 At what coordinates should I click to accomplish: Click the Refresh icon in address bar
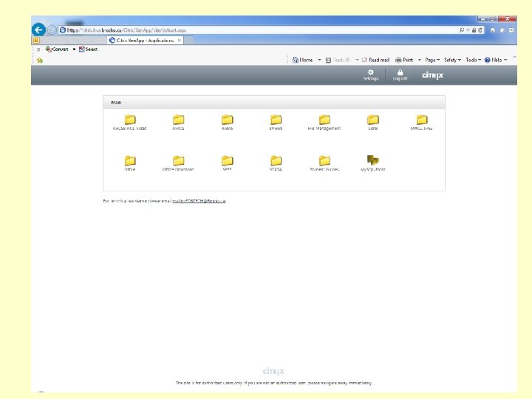[480, 30]
